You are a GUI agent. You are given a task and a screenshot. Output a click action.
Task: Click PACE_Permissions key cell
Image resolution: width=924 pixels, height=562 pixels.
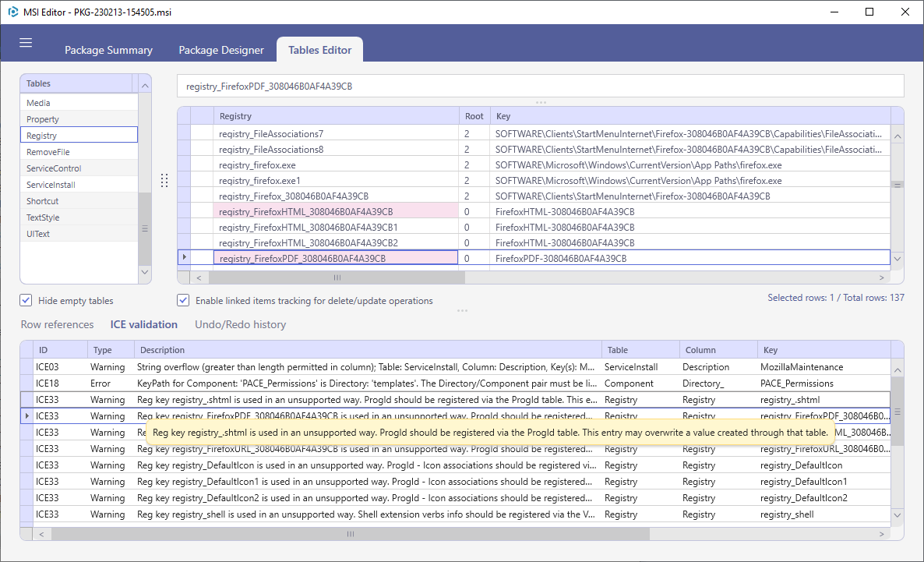coord(823,384)
